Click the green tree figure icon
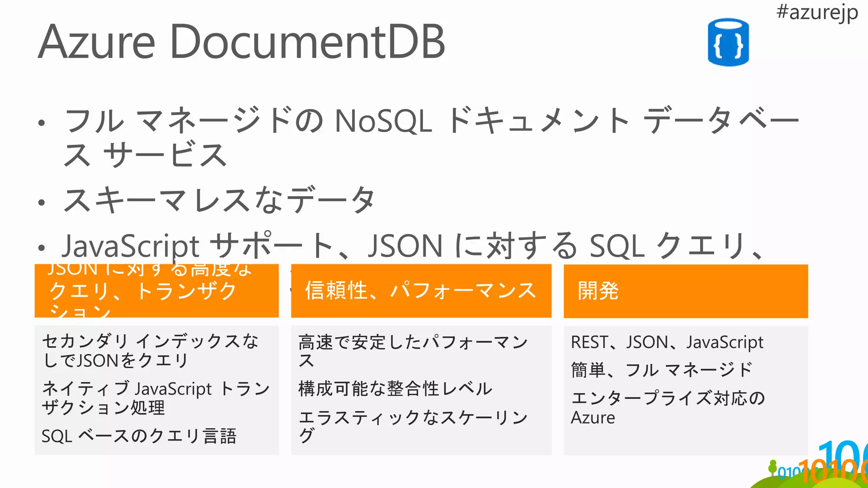Screen dimensions: 868x488 click(773, 468)
